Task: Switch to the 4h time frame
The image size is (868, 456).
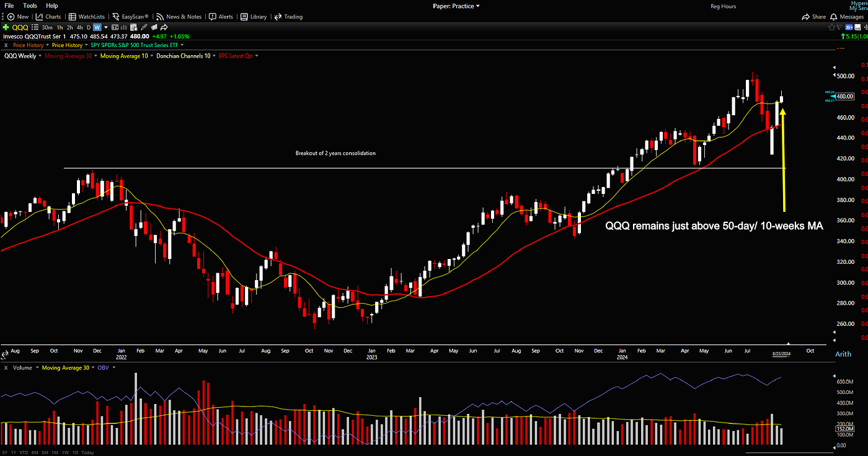Action: pyautogui.click(x=80, y=27)
